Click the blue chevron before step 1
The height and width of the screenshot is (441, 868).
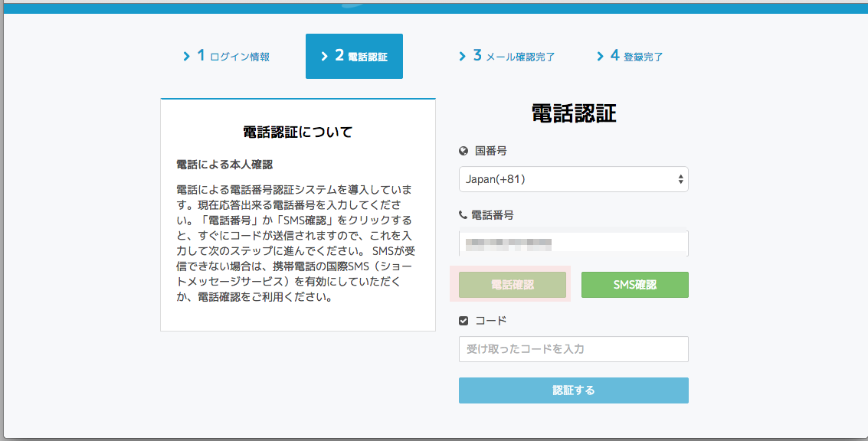click(188, 56)
